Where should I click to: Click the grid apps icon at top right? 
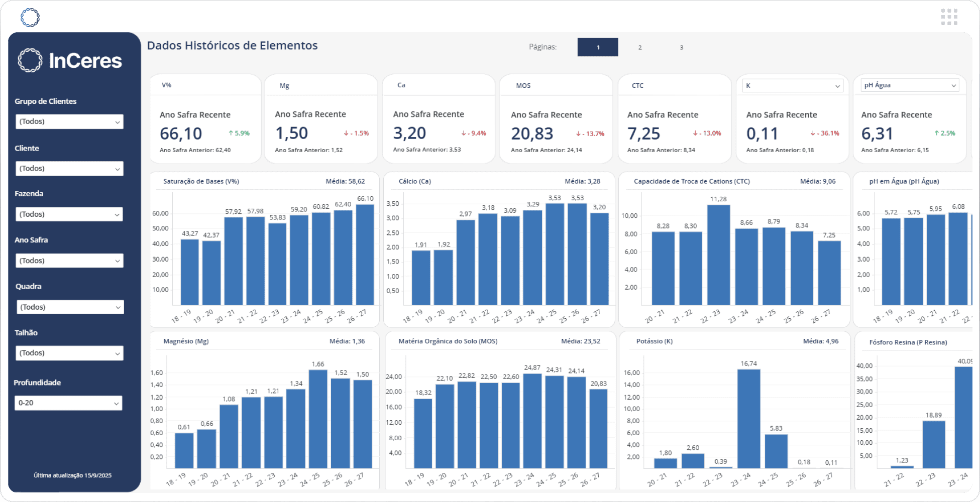pyautogui.click(x=949, y=17)
